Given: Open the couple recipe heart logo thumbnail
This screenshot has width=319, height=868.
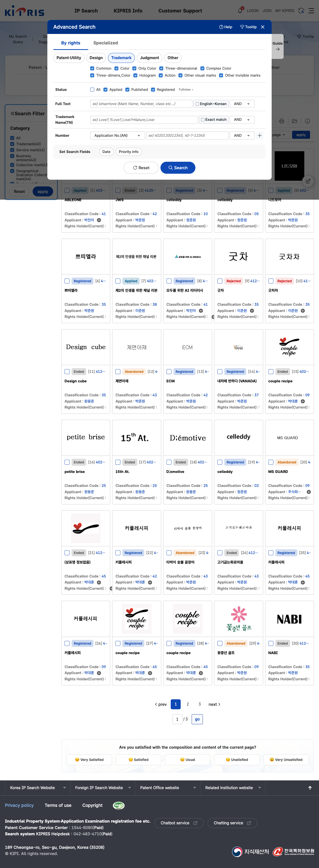Looking at the screenshot, I should point(289,347).
